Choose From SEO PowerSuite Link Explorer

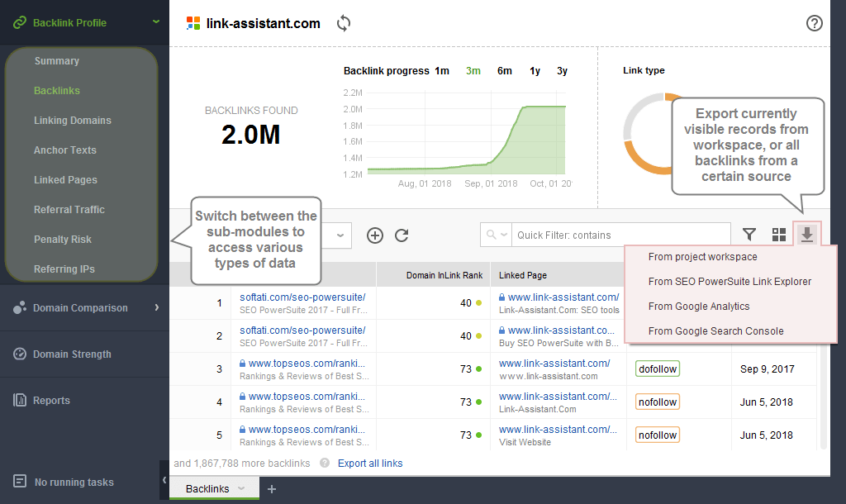(730, 282)
